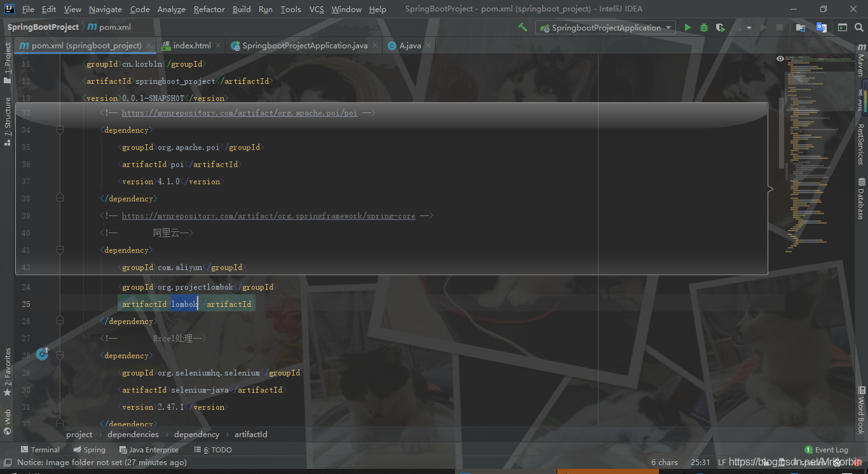Open the Navigate menu
Viewport: 868px width, 474px height.
(x=105, y=9)
